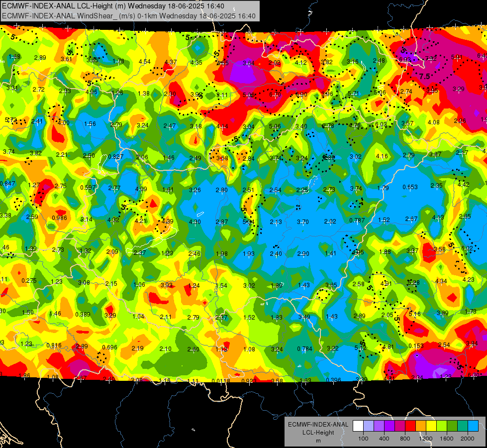487x448 pixels.
Task: Click the LCL-Height title line at top
Action: [x=113, y=6]
